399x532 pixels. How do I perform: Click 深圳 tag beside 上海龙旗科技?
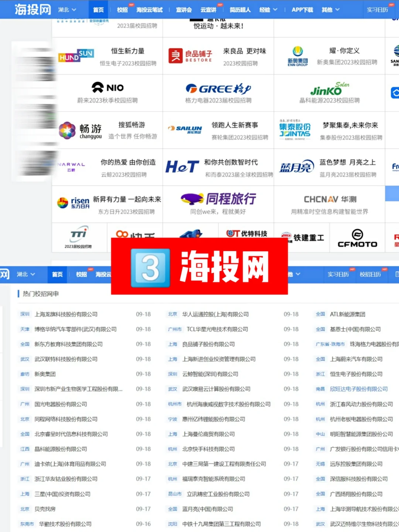(x=25, y=314)
